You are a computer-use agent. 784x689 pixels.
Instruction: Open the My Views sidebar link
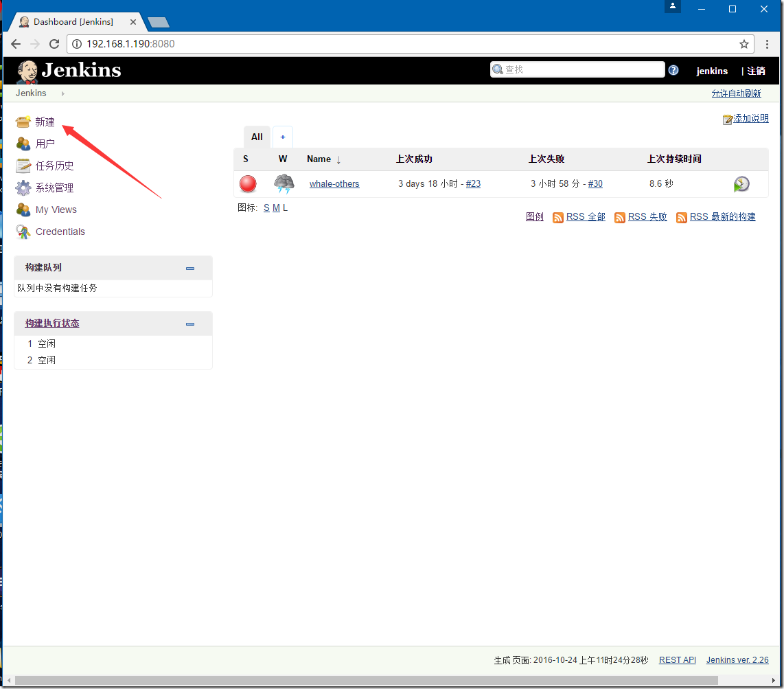(x=56, y=210)
